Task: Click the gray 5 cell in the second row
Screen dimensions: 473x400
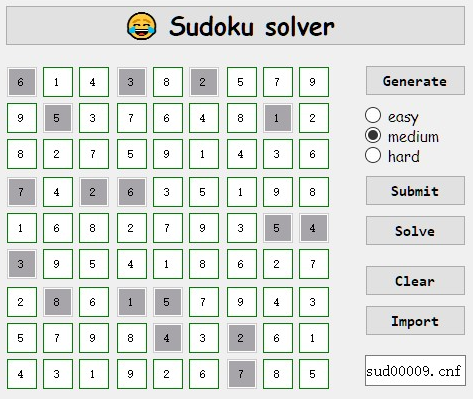Action: click(58, 118)
